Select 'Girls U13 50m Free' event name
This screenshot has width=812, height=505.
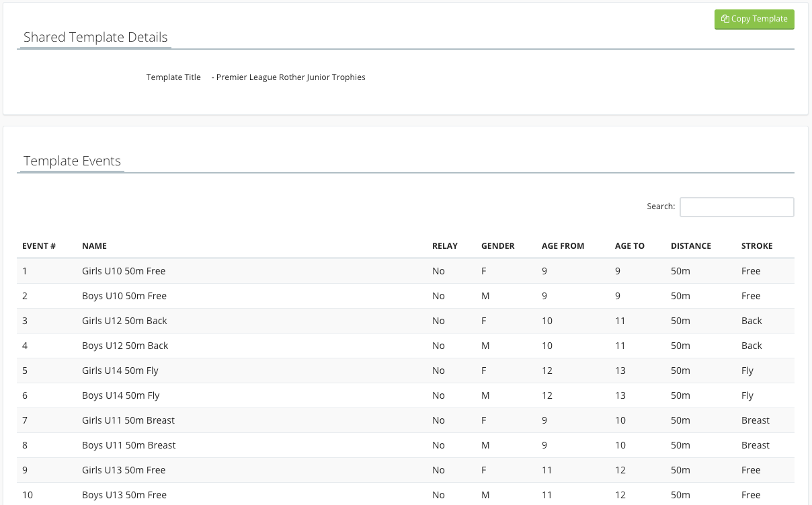[x=124, y=470]
